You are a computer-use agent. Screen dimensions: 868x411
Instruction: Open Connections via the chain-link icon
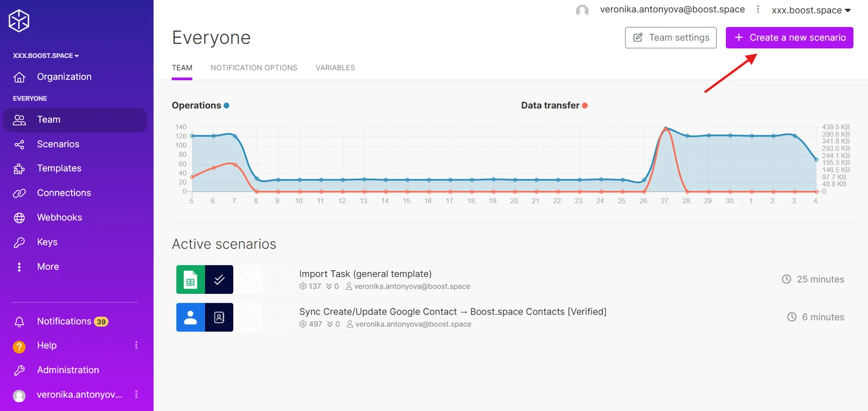pyautogui.click(x=20, y=193)
